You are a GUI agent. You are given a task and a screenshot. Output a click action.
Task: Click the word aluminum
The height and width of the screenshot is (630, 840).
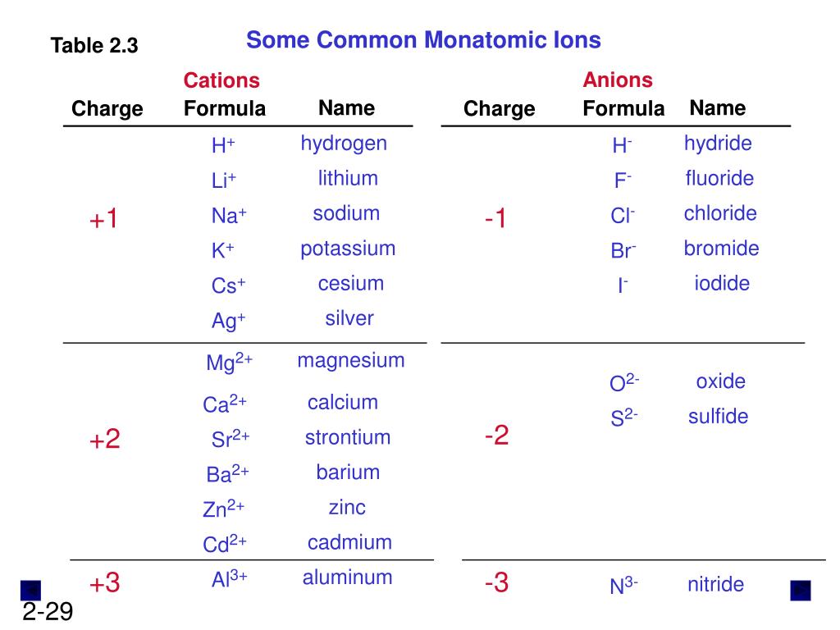click(x=347, y=577)
